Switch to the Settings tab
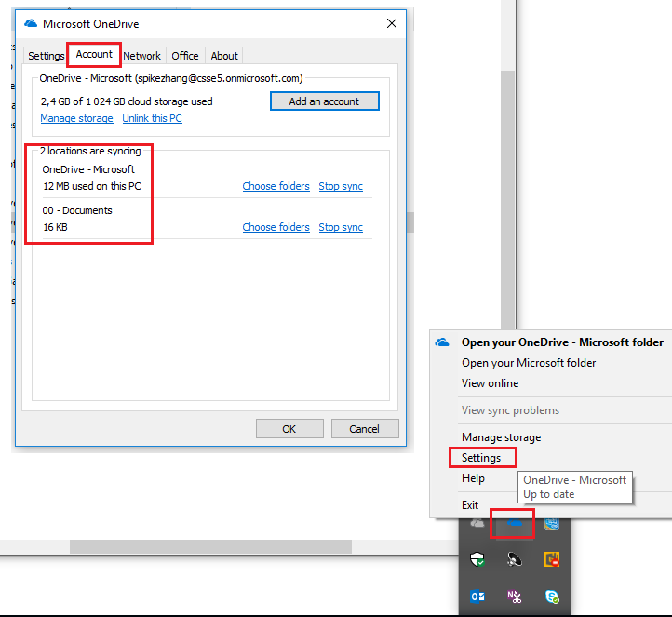This screenshot has width=672, height=617. pos(46,56)
